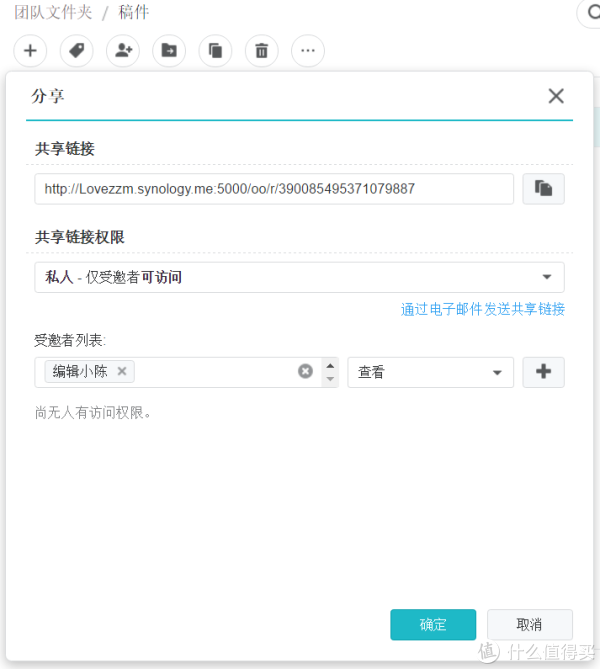Viewport: 600px width, 669px height.
Task: Click the move to folder icon
Action: pos(169,50)
